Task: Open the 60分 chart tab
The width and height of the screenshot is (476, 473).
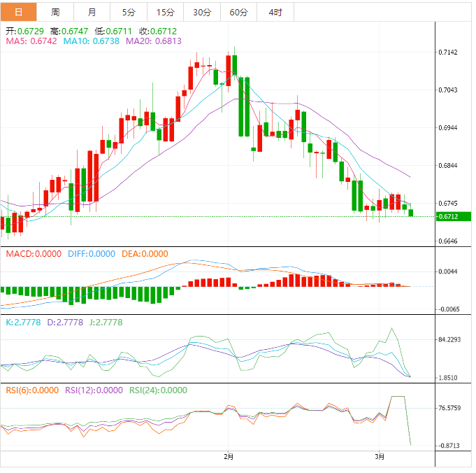Action: [238, 12]
